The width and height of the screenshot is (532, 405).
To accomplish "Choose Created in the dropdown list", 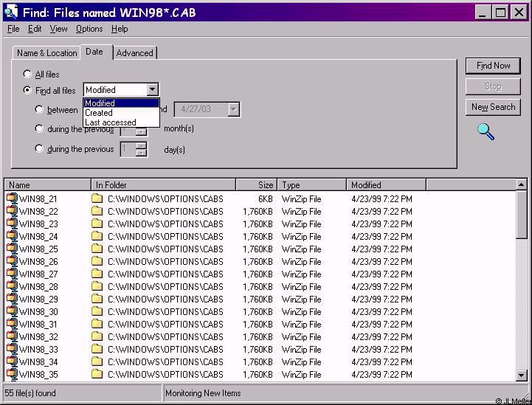I will pyautogui.click(x=121, y=113).
